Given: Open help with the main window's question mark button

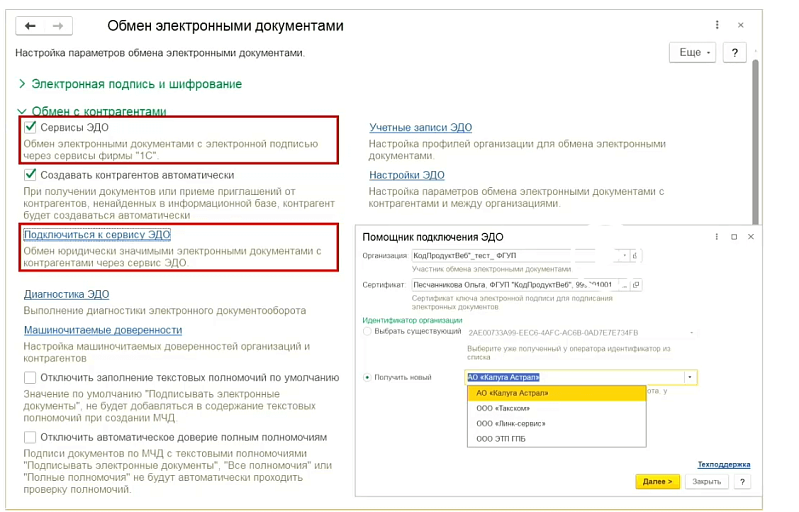Looking at the screenshot, I should point(734,52).
